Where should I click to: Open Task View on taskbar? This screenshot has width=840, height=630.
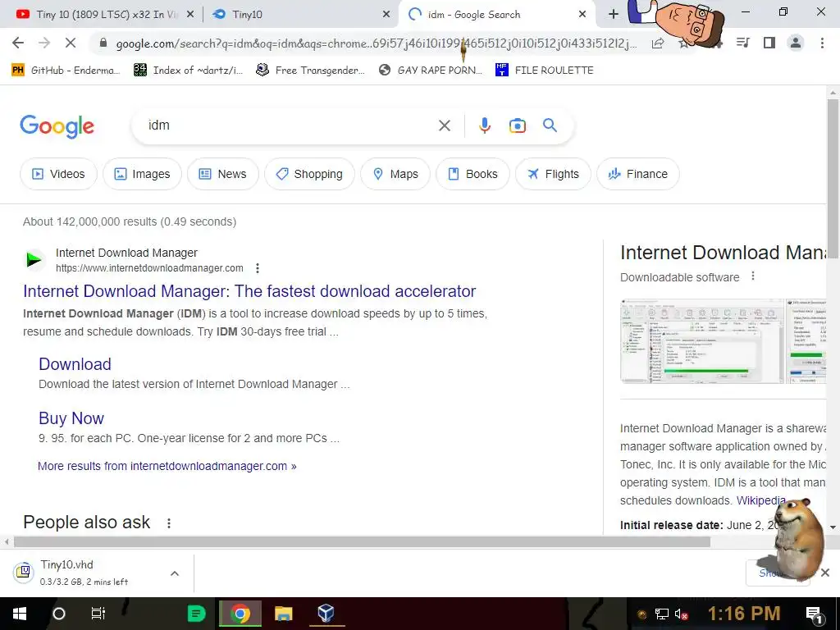tap(98, 614)
